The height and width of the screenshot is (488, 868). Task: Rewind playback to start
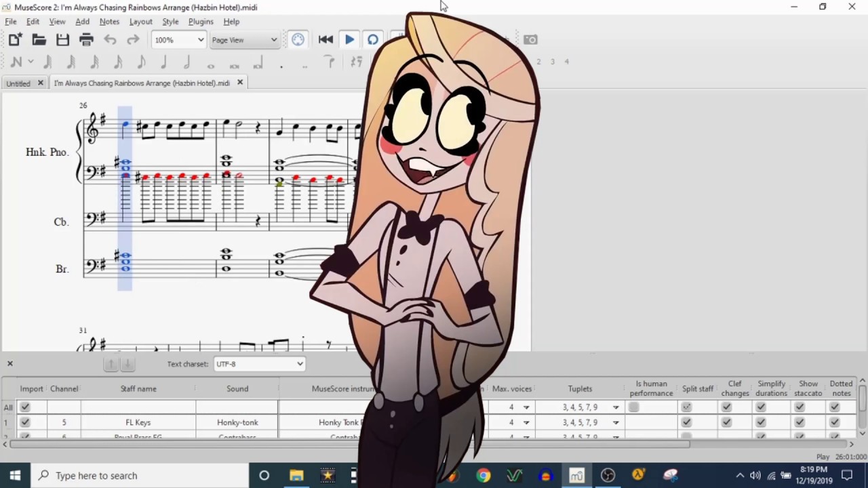coord(325,40)
